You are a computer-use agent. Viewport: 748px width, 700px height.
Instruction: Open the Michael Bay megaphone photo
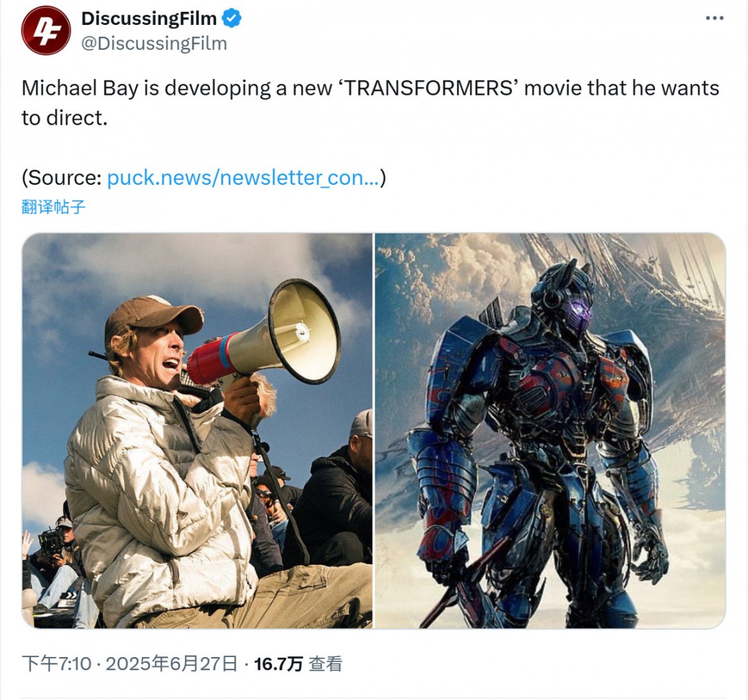click(197, 431)
